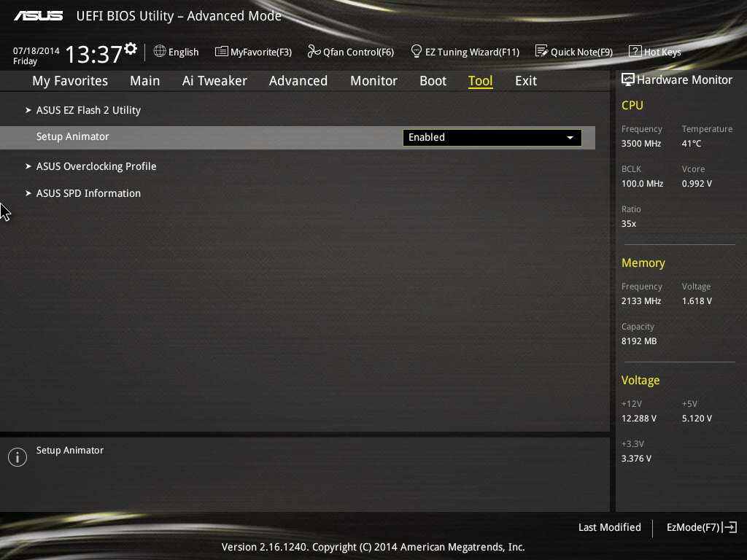
Task: Click memory voltage value 1.618 V
Action: 697,301
